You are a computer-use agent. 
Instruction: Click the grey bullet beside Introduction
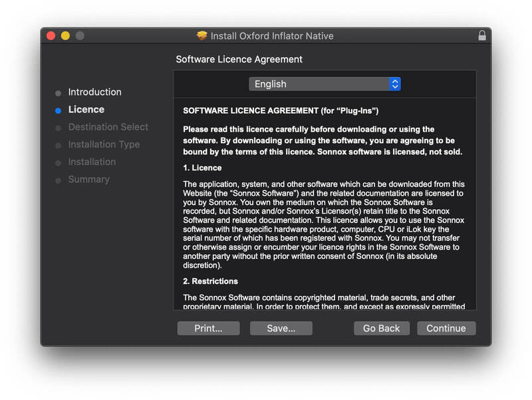(x=58, y=93)
